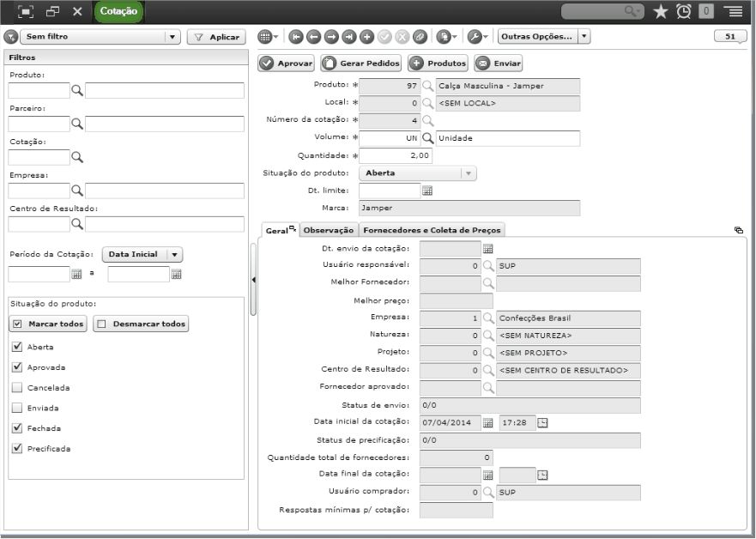Click the Outras Opções button
Viewport: 756px width, 539px height.
coord(537,37)
